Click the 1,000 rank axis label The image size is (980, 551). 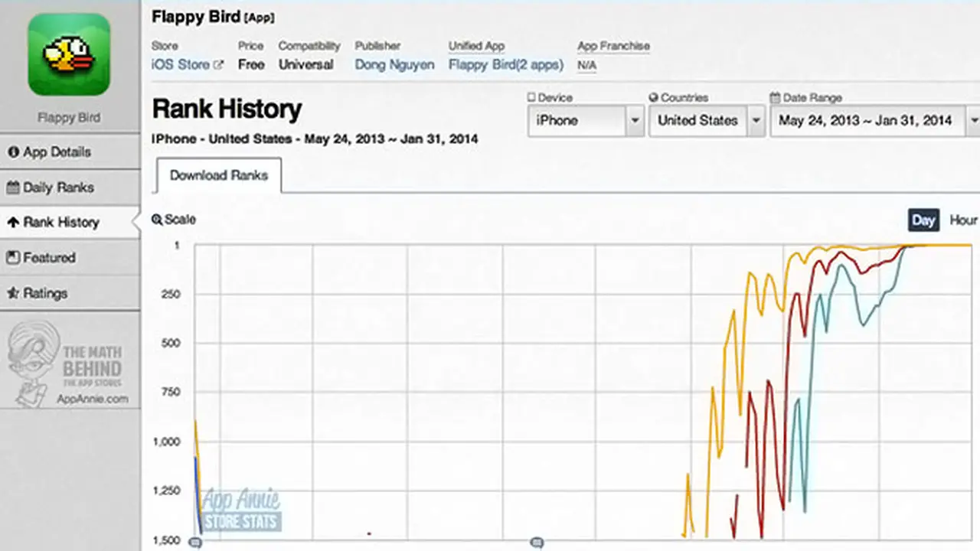click(166, 442)
